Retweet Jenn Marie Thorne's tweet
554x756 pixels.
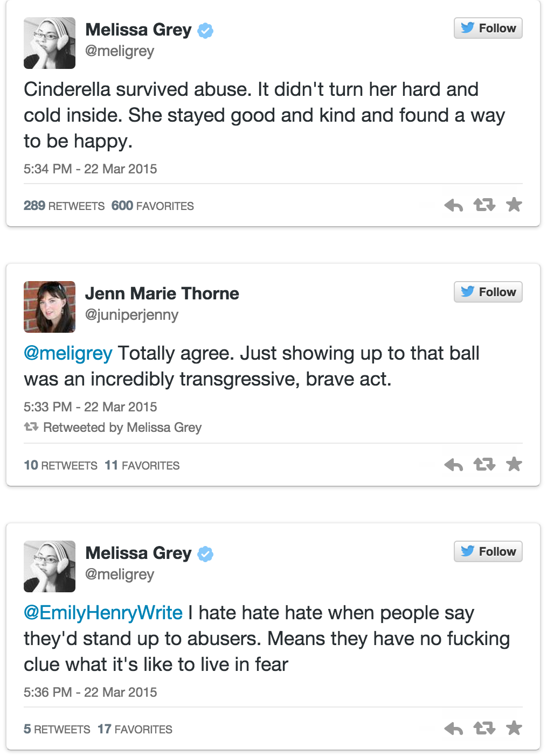[x=484, y=464]
